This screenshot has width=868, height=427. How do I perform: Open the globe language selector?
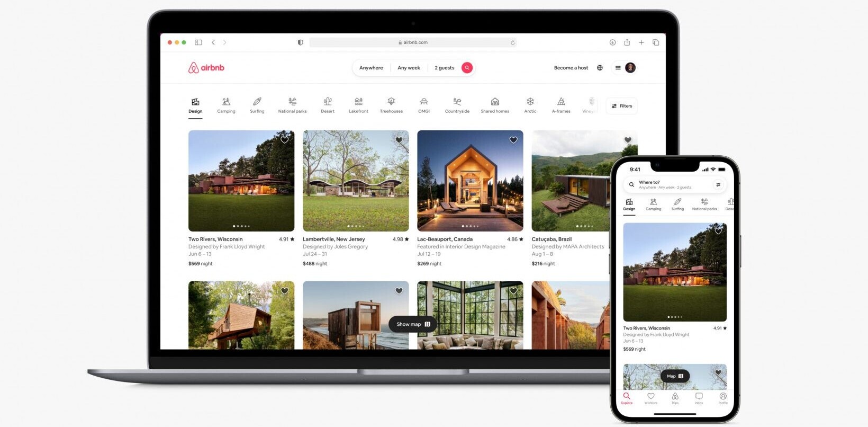click(x=600, y=68)
